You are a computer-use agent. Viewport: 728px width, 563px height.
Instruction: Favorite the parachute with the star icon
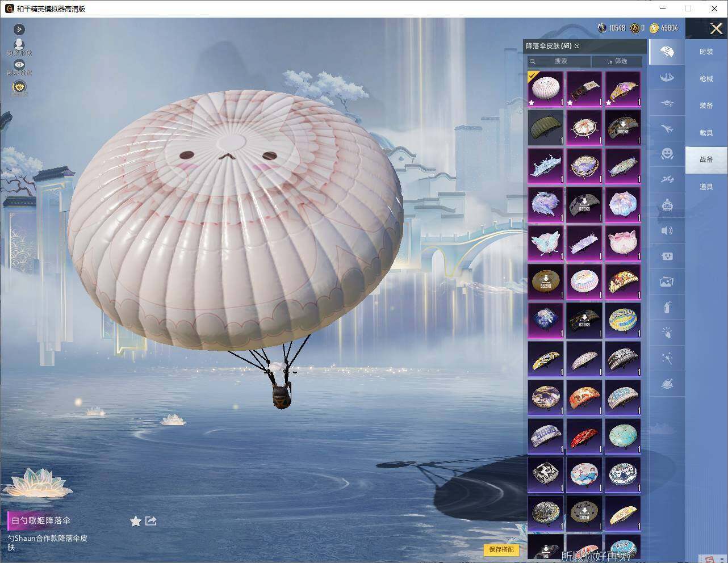[x=135, y=521]
